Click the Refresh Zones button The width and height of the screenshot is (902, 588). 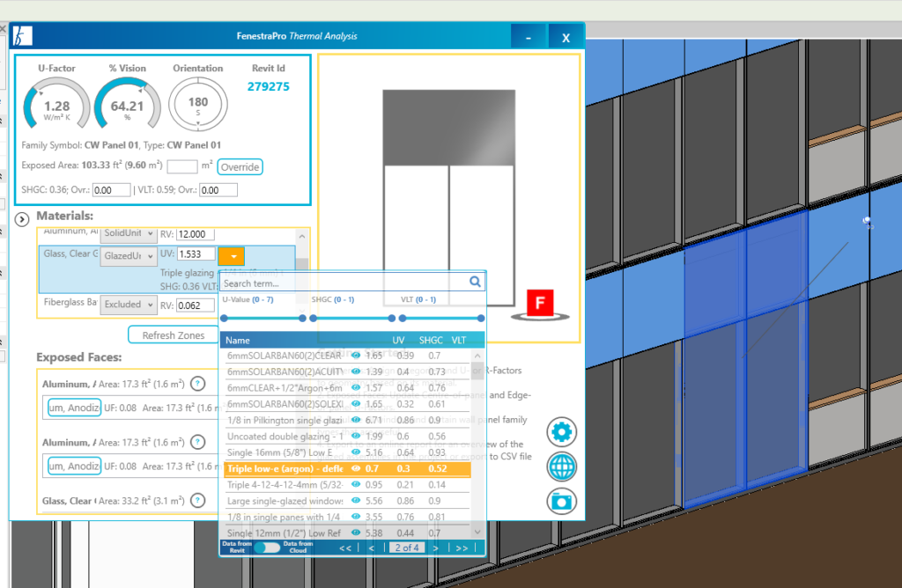tap(174, 335)
